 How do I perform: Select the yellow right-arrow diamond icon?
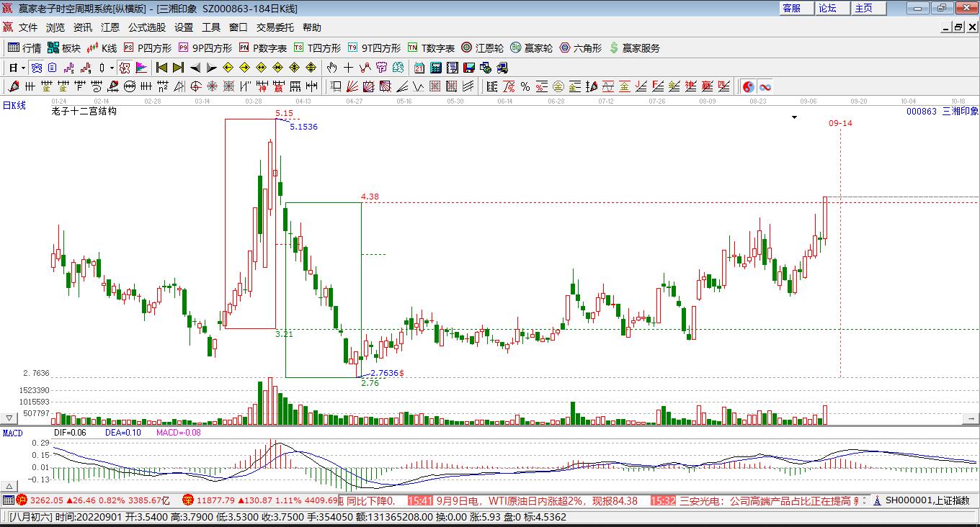(x=244, y=68)
